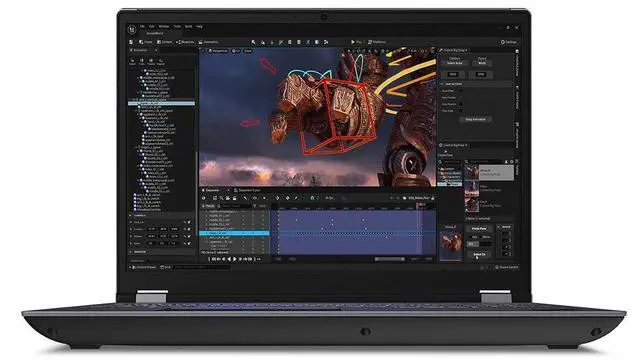Click the save level icon in main toolbar

(131, 42)
